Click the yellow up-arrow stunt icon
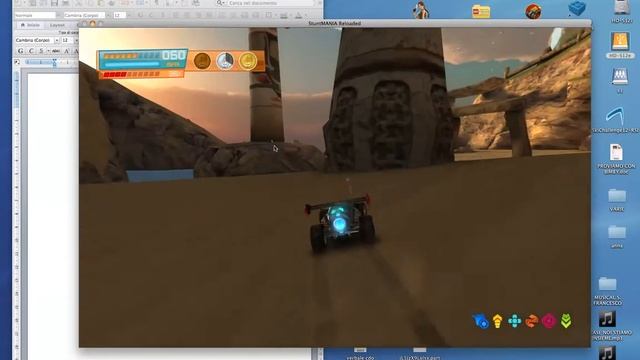 pos(497,321)
